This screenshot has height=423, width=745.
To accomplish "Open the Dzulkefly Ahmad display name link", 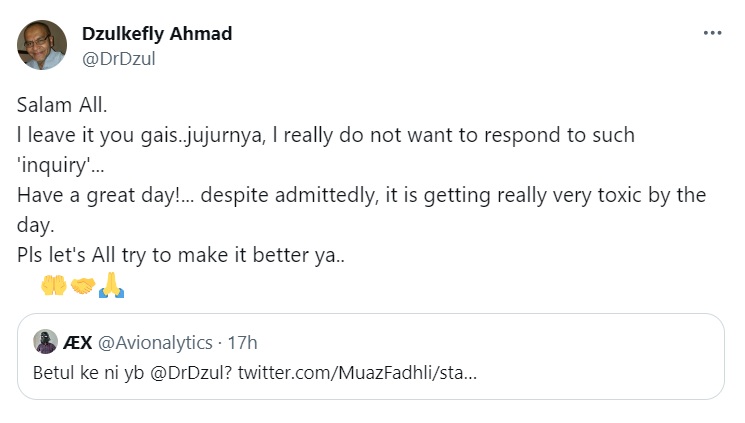I will pyautogui.click(x=156, y=34).
